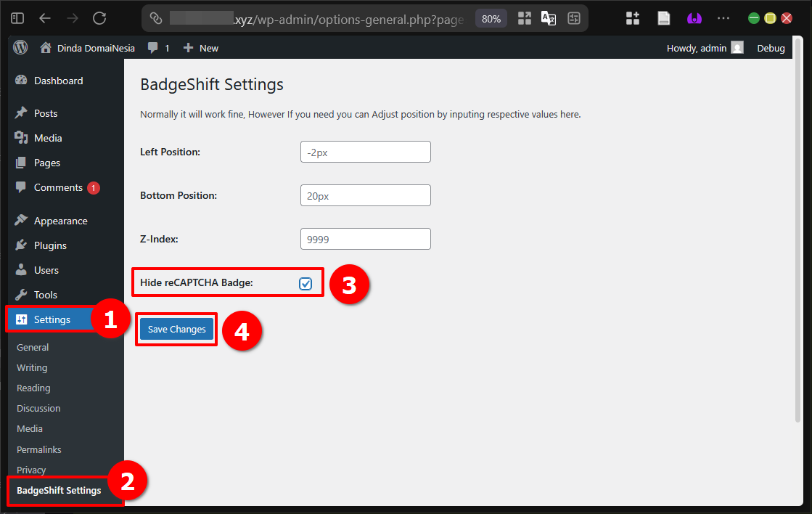Screen dimensions: 812x514
Task: Click the Dashboard gauge icon
Action: [x=21, y=81]
